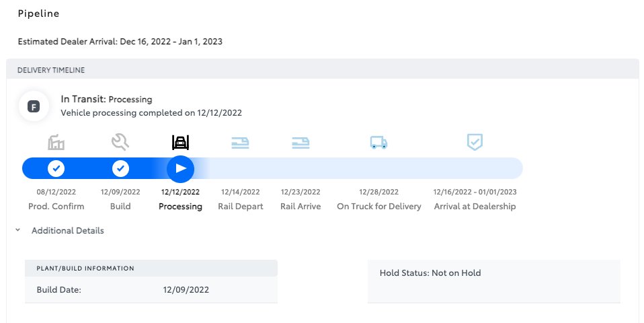Click the Build completed checkmark circle
Viewport: 644px width, 323px height.
(x=120, y=168)
